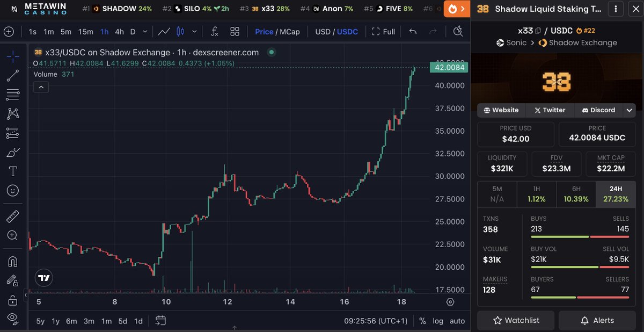Switch to 1s timeframe
The image size is (644, 332).
pos(33,32)
